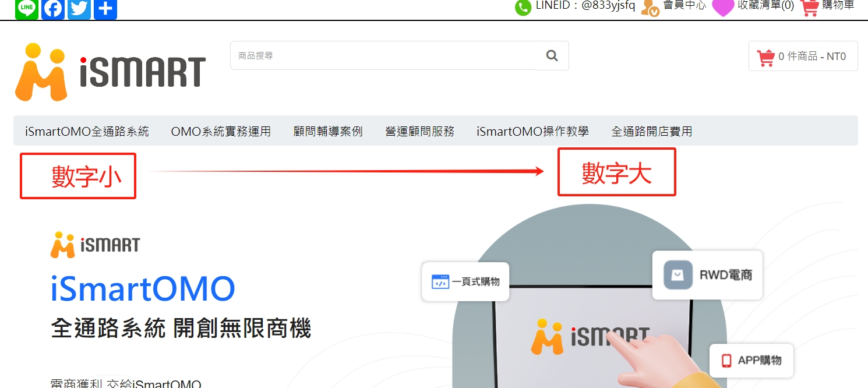Open the LINEID @833yjsfq link
Image resolution: width=868 pixels, height=388 pixels.
585,5
